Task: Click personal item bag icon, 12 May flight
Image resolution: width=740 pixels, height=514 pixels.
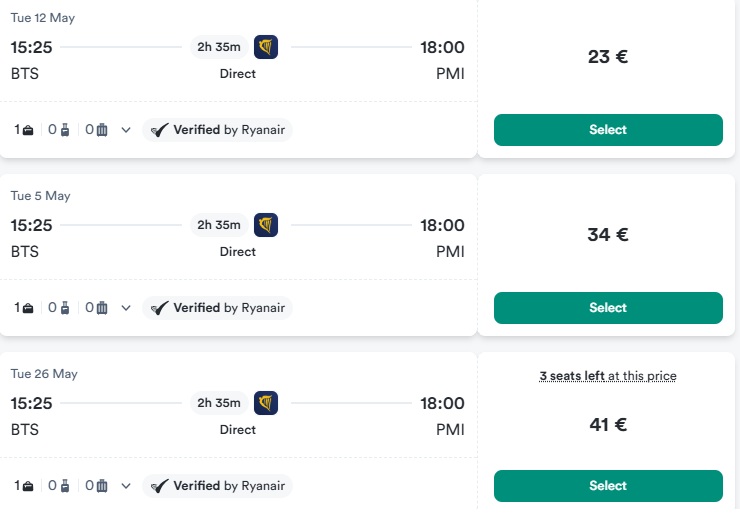Action: (28, 130)
